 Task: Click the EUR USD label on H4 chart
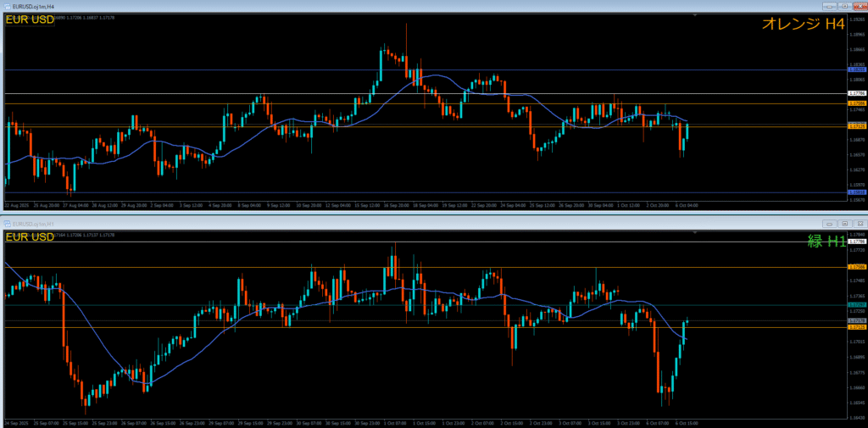tap(30, 19)
